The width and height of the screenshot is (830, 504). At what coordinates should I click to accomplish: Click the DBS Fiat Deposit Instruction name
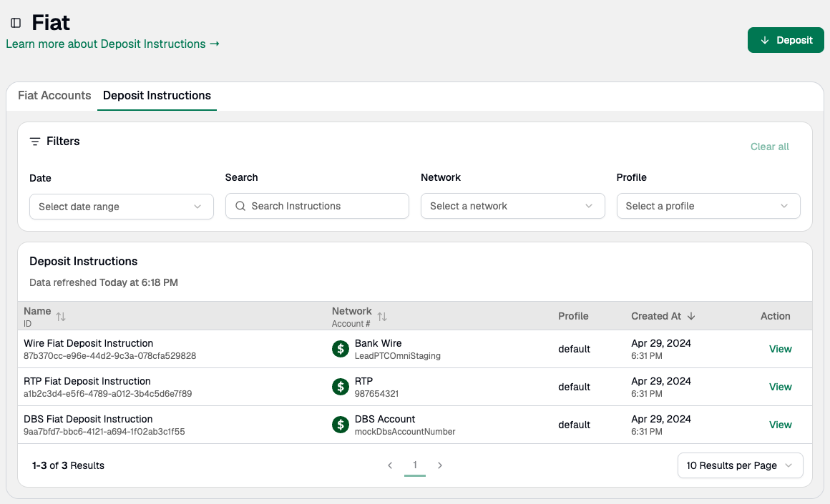point(89,419)
